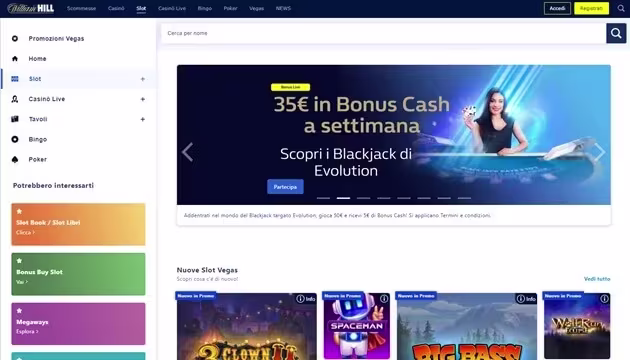Click the Bonus Live yellow tag
The height and width of the screenshot is (360, 630).
coord(290,87)
